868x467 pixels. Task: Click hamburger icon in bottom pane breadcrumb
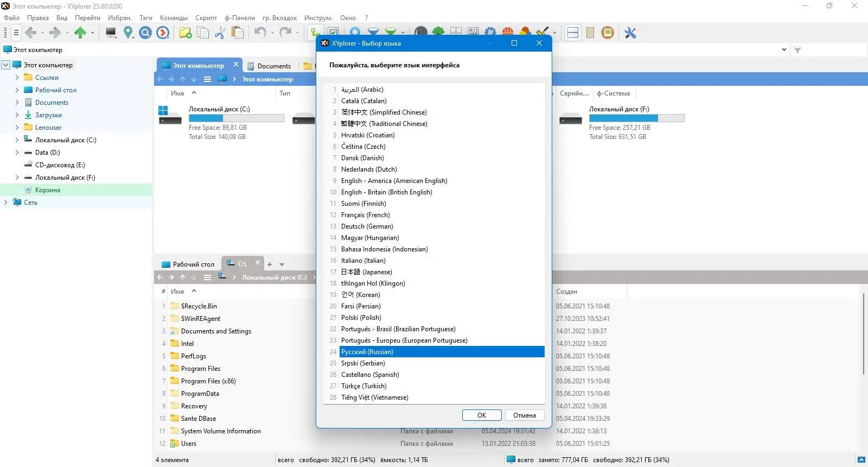click(x=207, y=277)
